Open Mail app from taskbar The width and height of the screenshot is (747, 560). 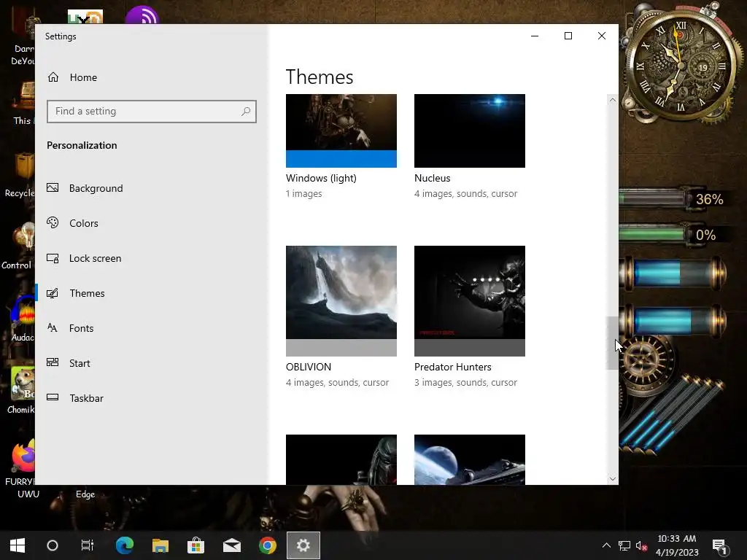(x=231, y=545)
